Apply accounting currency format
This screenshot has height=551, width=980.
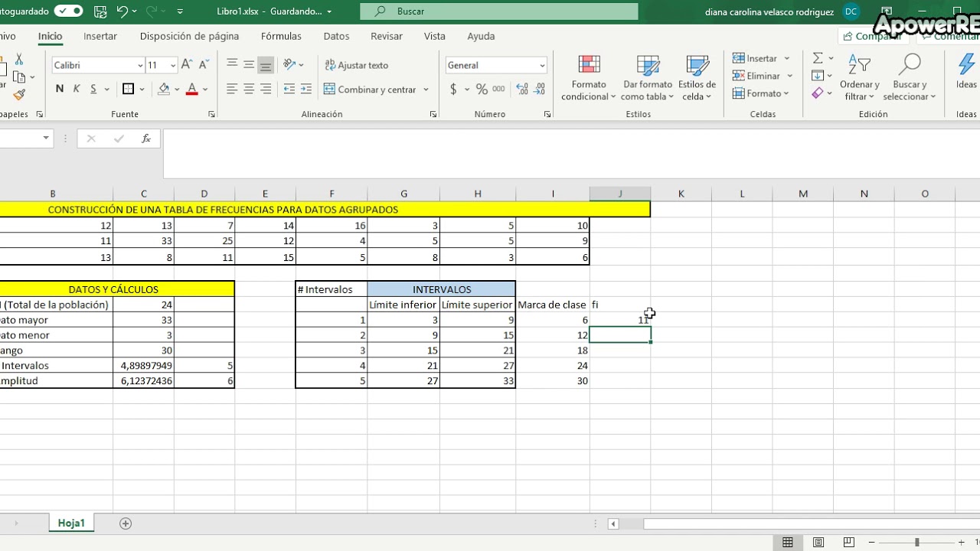tap(453, 90)
